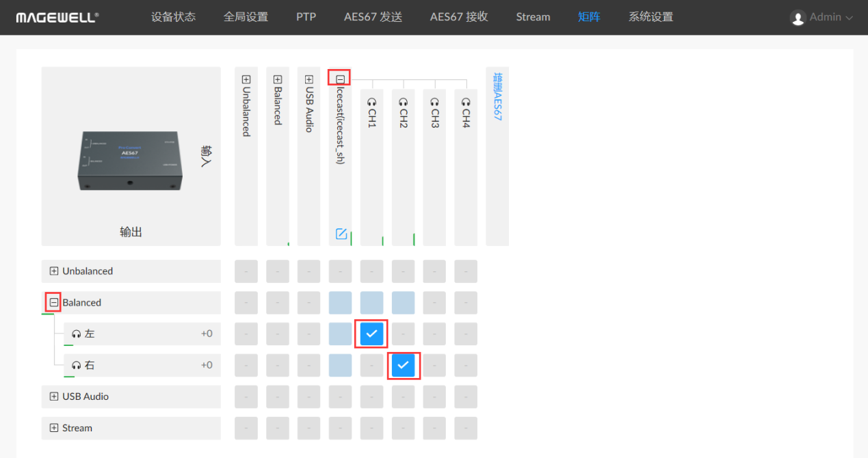Click the Admin user avatar icon
The image size is (868, 458).
[x=798, y=18]
